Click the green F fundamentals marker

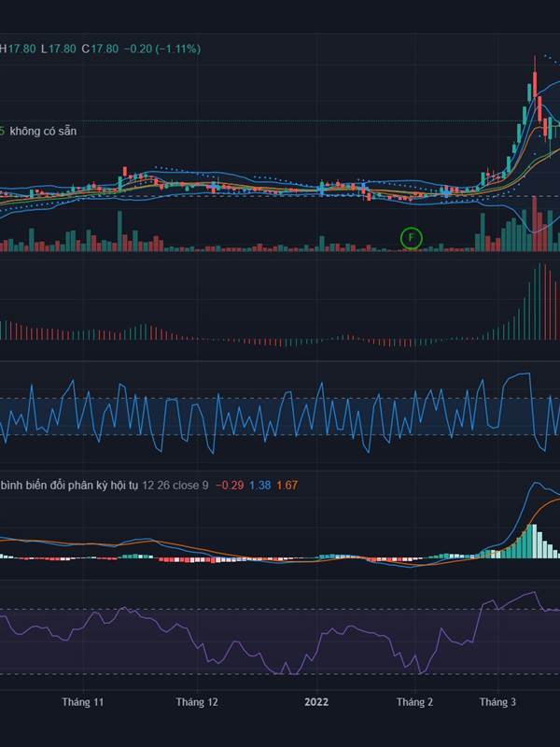click(x=412, y=238)
